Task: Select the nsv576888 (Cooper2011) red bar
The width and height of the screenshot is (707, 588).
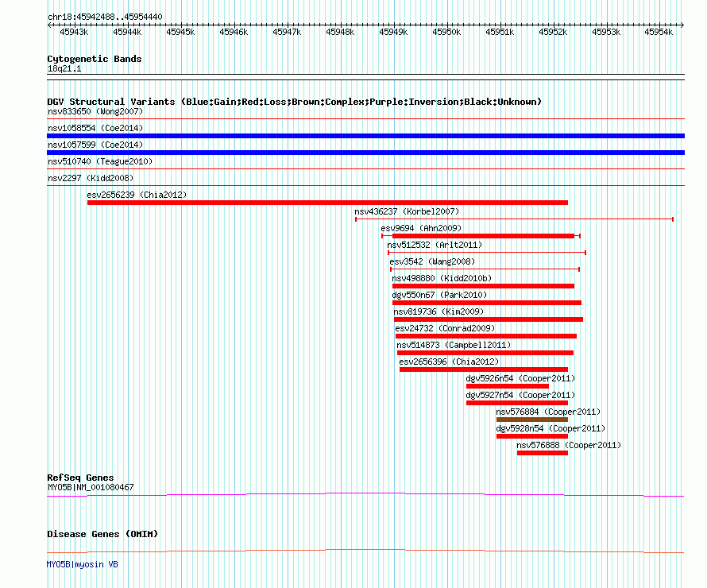Action: pyautogui.click(x=543, y=453)
